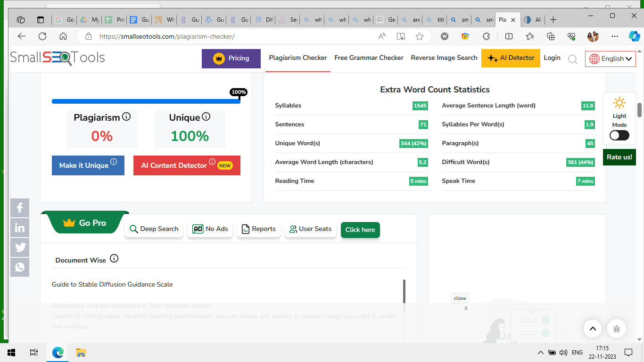
Task: Open the notification center icon
Action: 628,353
